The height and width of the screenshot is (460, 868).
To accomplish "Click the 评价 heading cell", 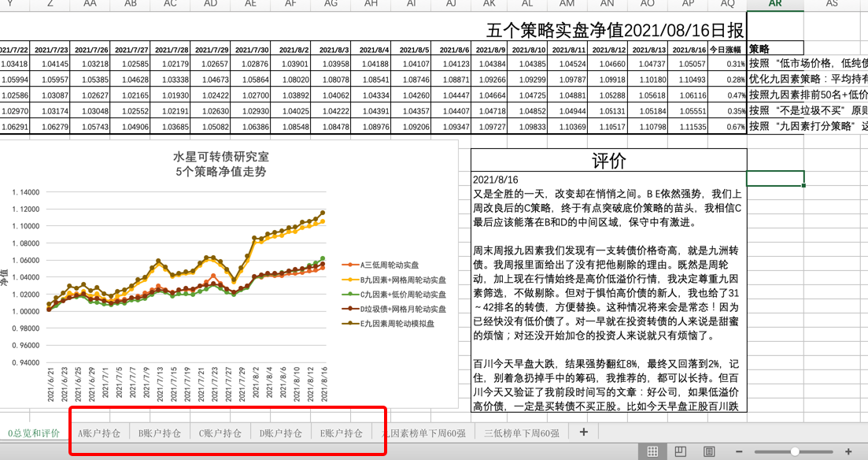I will (608, 160).
